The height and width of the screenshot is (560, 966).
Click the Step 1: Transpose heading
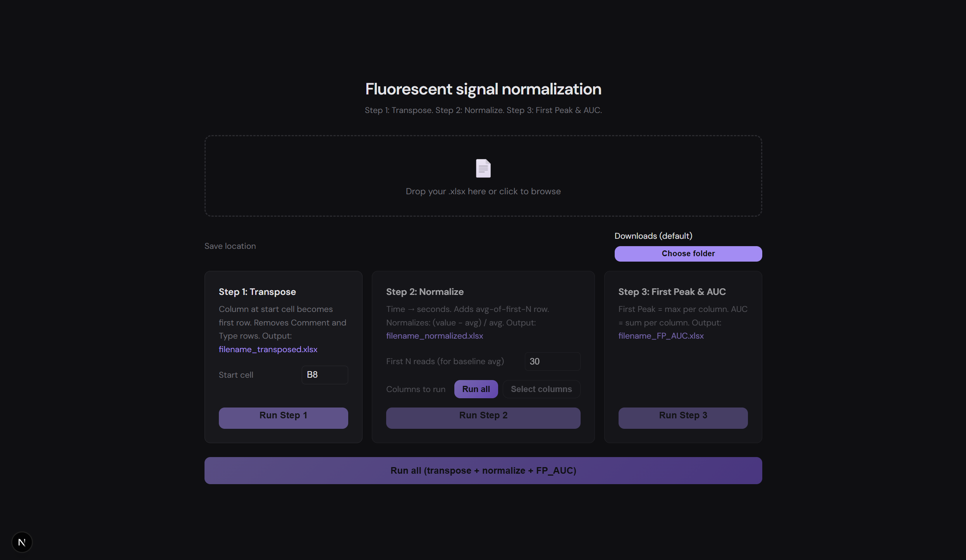(x=257, y=292)
